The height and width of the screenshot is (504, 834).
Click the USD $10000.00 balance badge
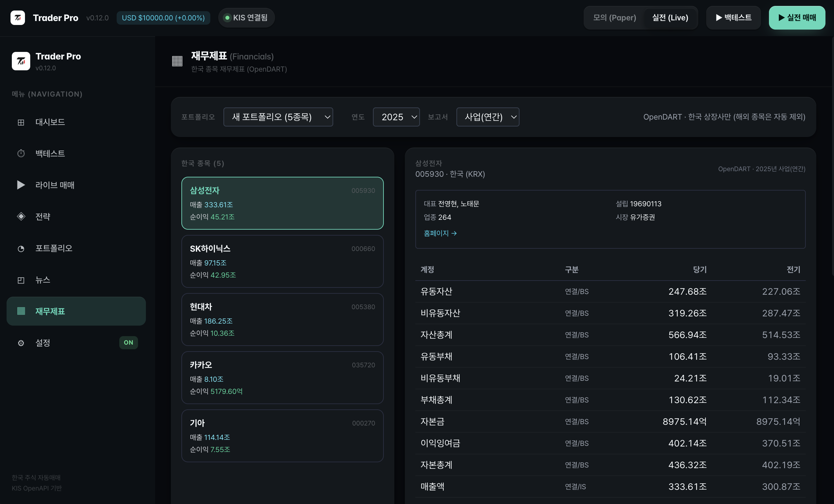163,18
